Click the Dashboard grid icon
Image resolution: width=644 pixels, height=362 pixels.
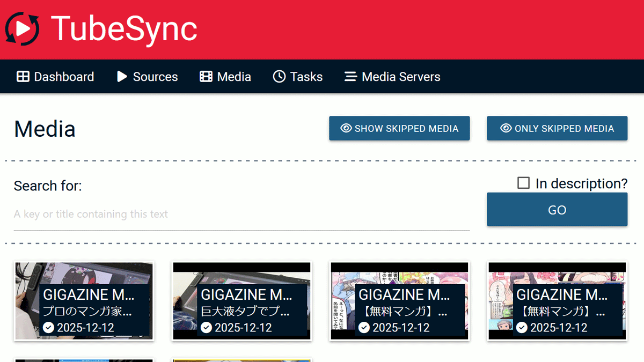[x=23, y=77]
